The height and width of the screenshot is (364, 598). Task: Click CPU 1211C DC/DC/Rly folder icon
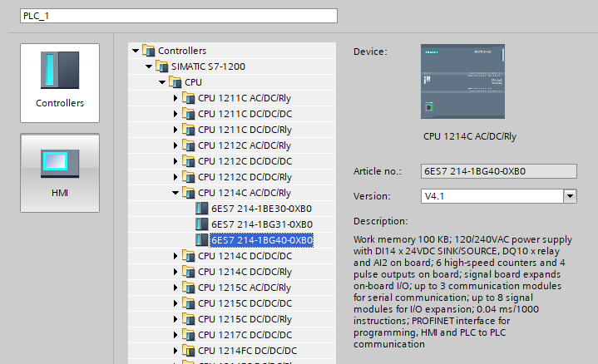coord(189,130)
